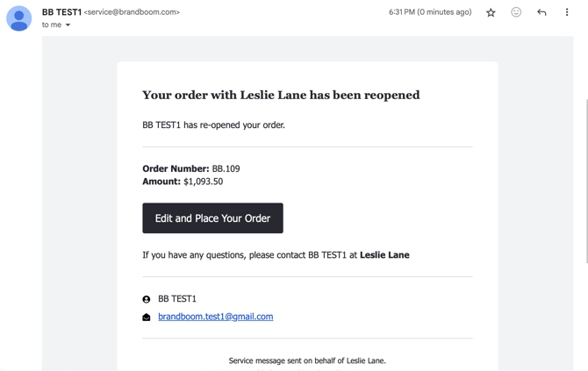Star this email
Viewport: 588px width, 371px height.
pos(491,12)
